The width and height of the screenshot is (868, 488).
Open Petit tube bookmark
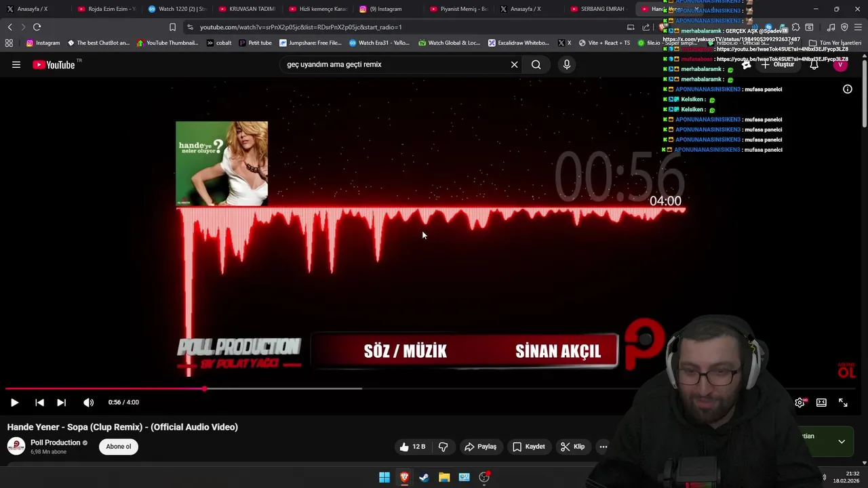tap(256, 43)
